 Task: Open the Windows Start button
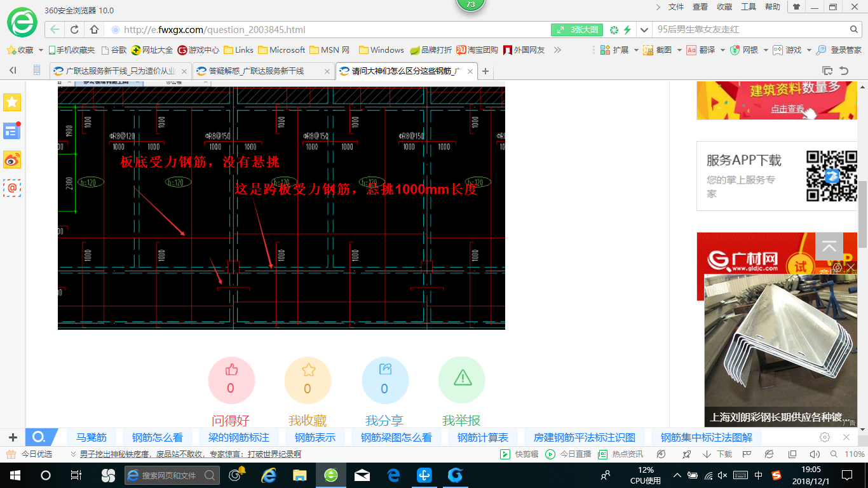[15, 475]
